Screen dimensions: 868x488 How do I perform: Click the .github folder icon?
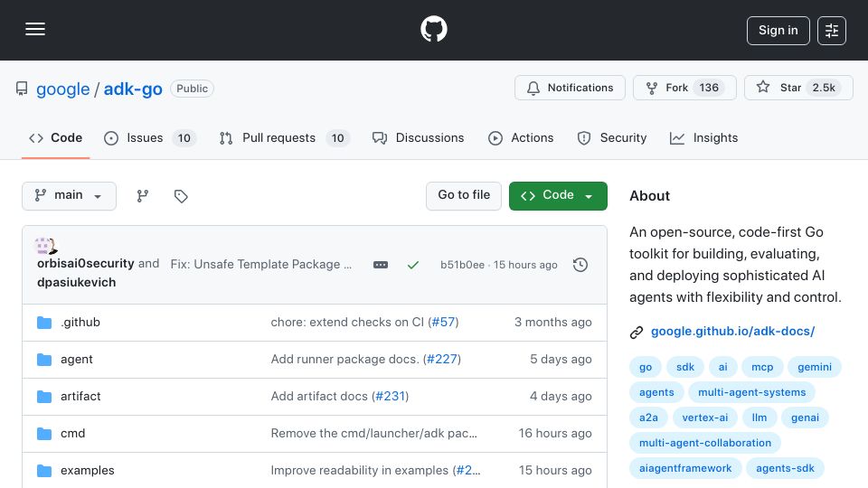44,323
